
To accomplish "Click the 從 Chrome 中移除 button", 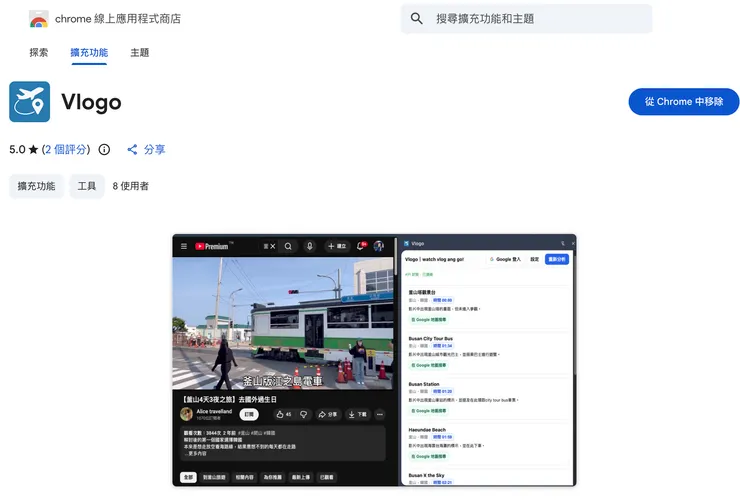I will pos(683,101).
